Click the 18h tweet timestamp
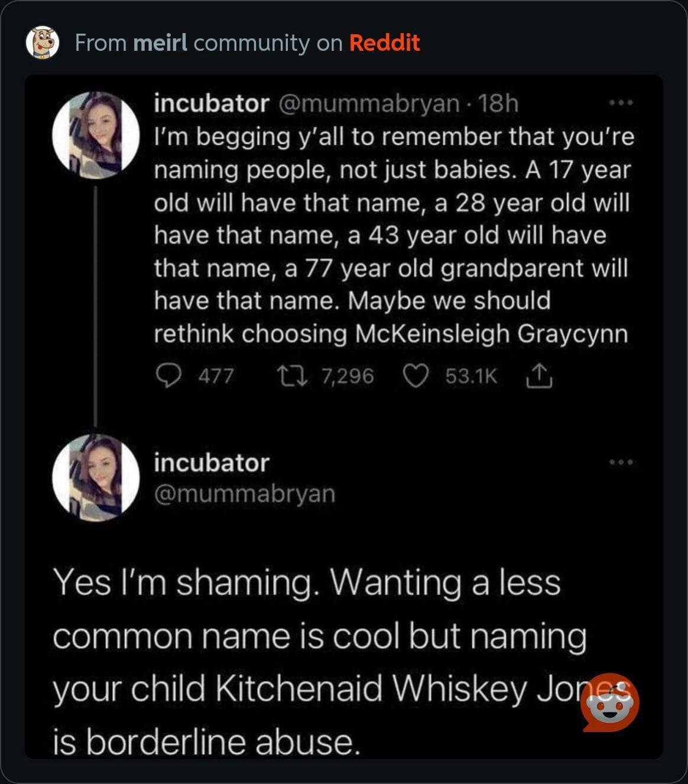 498,103
